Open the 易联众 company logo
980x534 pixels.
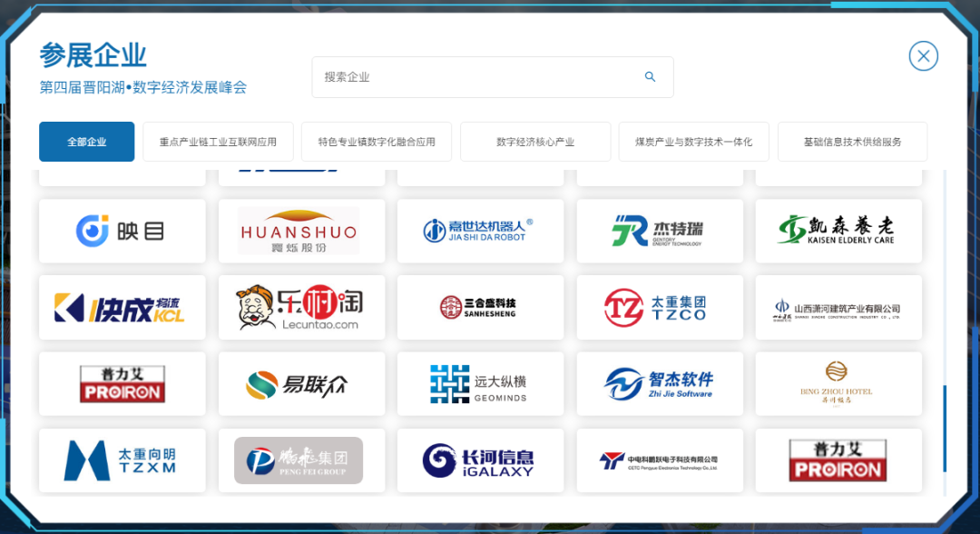point(301,384)
